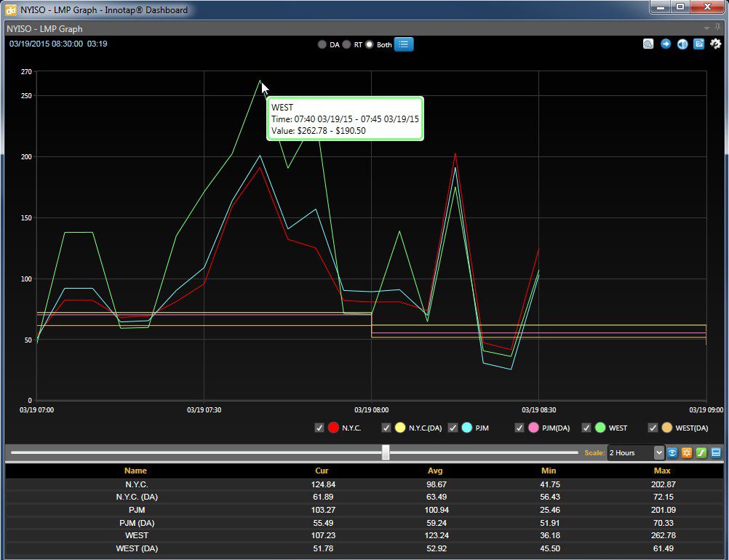Open graph settings gear icon
The width and height of the screenshot is (729, 560).
tap(715, 44)
